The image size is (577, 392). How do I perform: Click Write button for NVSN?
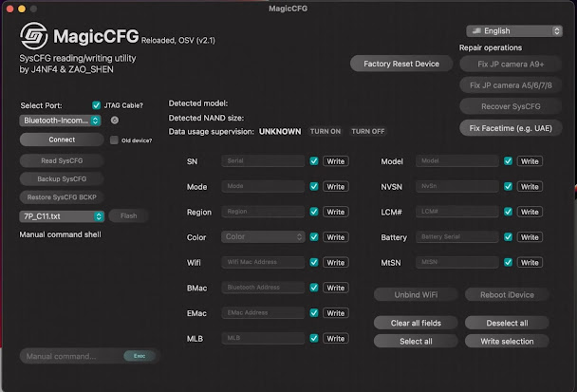(x=530, y=187)
